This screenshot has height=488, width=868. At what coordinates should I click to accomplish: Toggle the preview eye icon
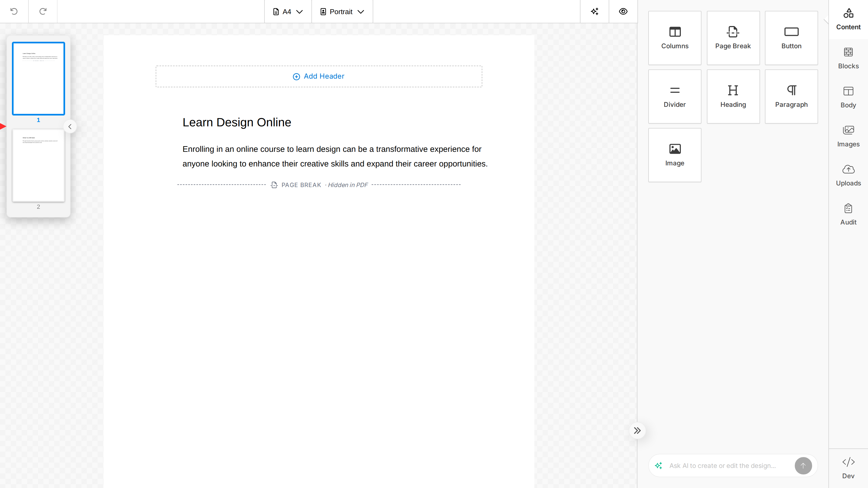point(623,11)
